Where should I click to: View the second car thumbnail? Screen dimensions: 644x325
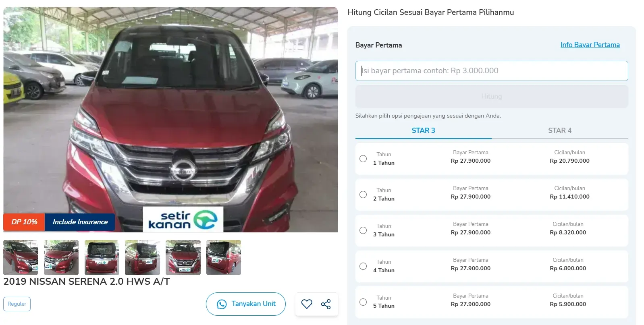click(x=61, y=257)
